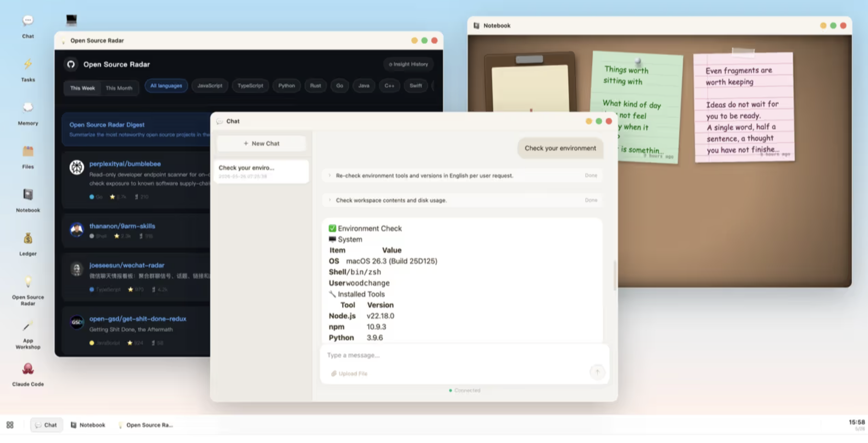Click the clipboard on the Notebook corkboard

tap(530, 82)
